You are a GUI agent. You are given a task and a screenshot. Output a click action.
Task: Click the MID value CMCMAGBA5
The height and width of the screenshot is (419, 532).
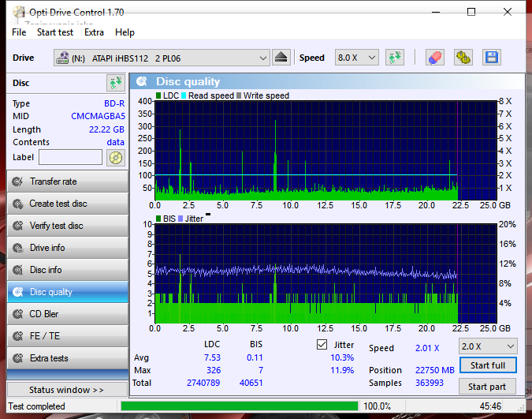tap(98, 116)
